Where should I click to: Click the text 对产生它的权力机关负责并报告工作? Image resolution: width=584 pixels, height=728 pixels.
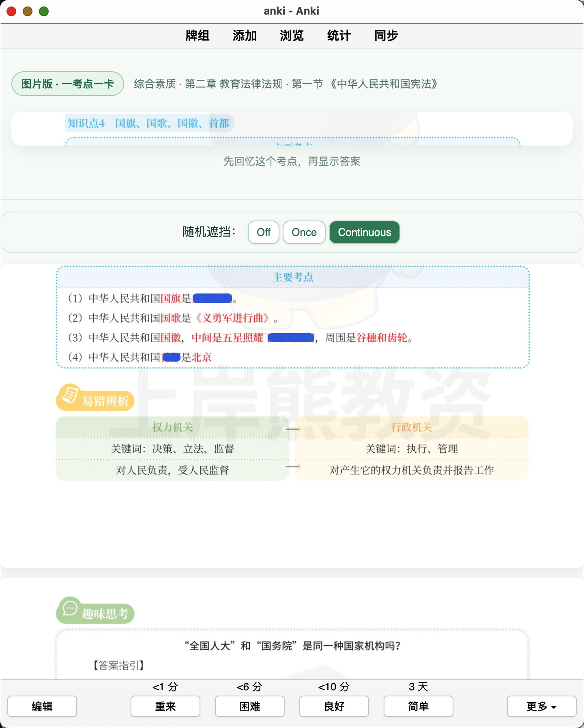(x=412, y=470)
